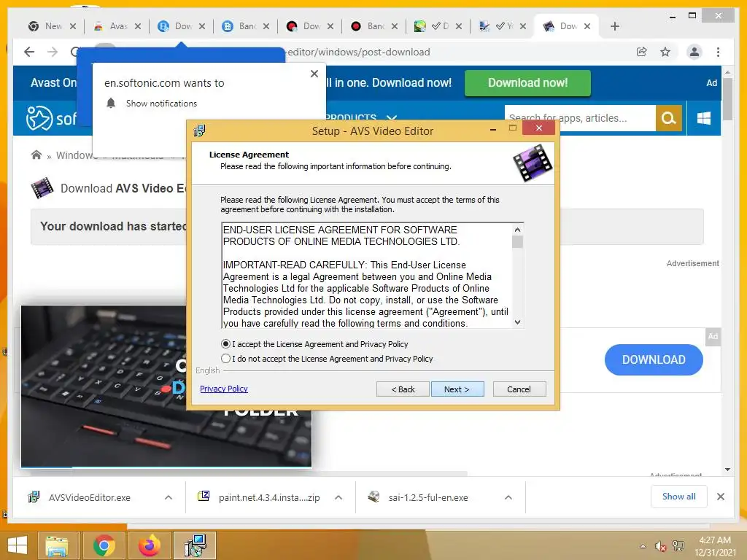The width and height of the screenshot is (747, 560).
Task: Click the Softonic search input field
Action: (x=580, y=117)
